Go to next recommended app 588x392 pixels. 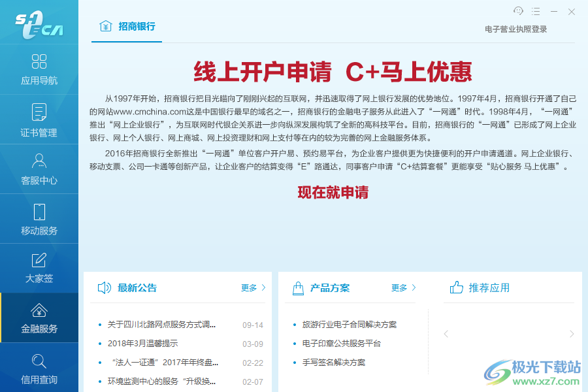[572, 334]
